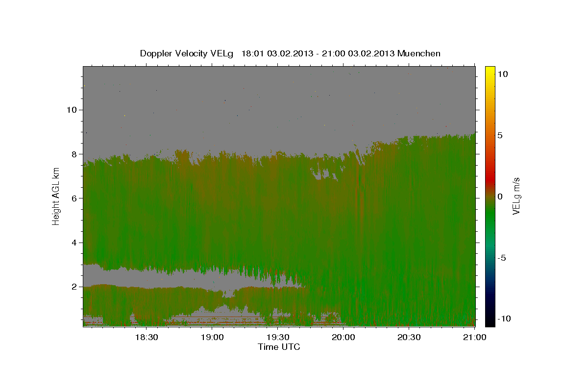Click the '20:00' time tick label
The height and width of the screenshot is (392, 588).
coord(343,337)
